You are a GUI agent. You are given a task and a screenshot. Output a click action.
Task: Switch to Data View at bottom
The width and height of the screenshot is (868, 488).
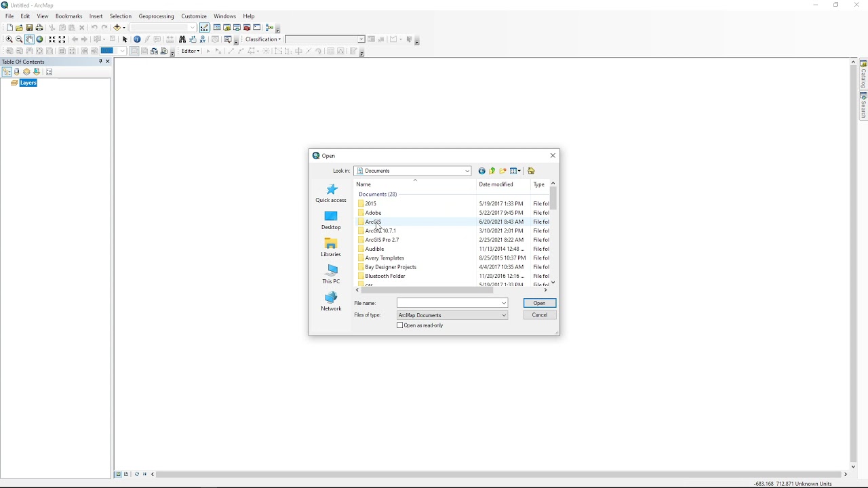[118, 474]
